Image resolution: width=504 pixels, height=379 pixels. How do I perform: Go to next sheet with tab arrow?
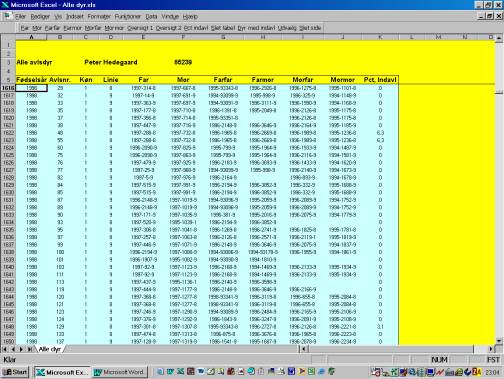click(21, 349)
